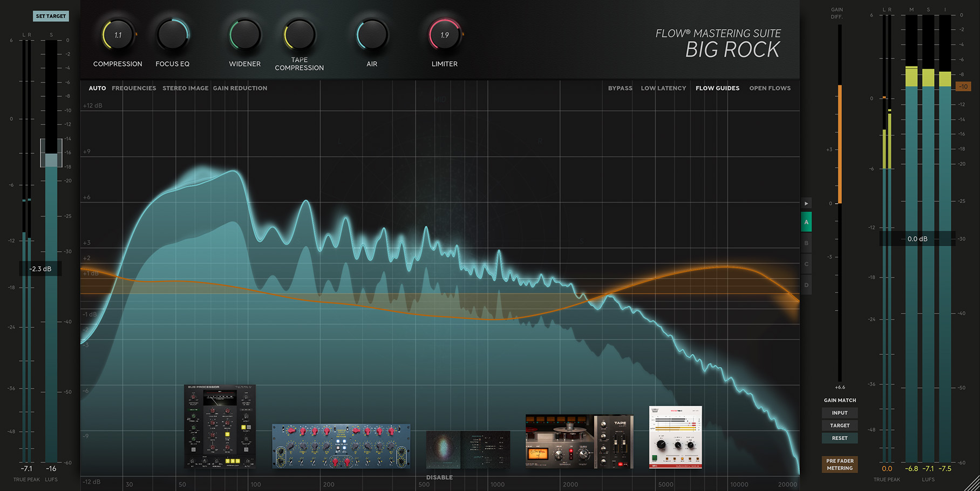Select snapshot slot D
980x491 pixels.
point(806,285)
